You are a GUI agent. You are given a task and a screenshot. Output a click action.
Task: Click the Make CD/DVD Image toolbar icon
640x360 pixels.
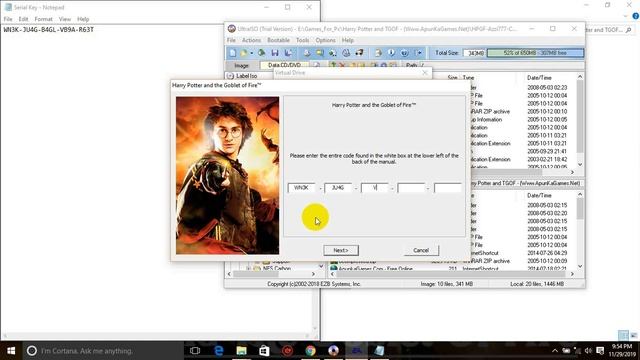tap(307, 53)
